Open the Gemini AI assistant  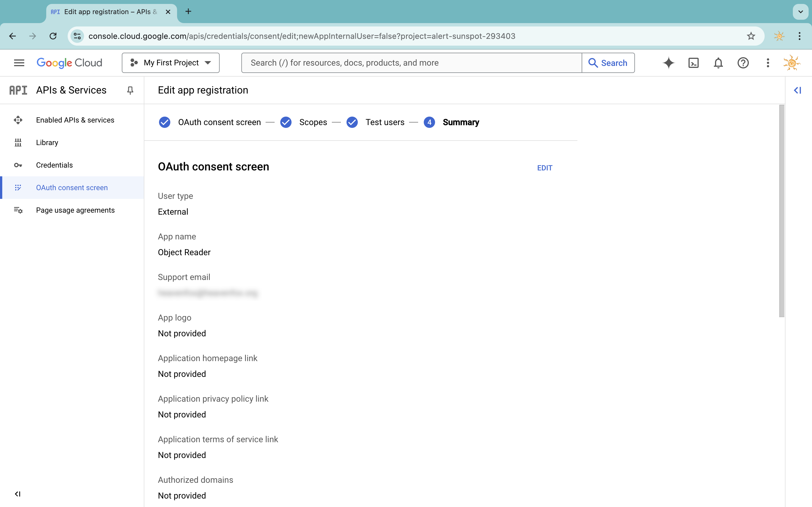[668, 63]
